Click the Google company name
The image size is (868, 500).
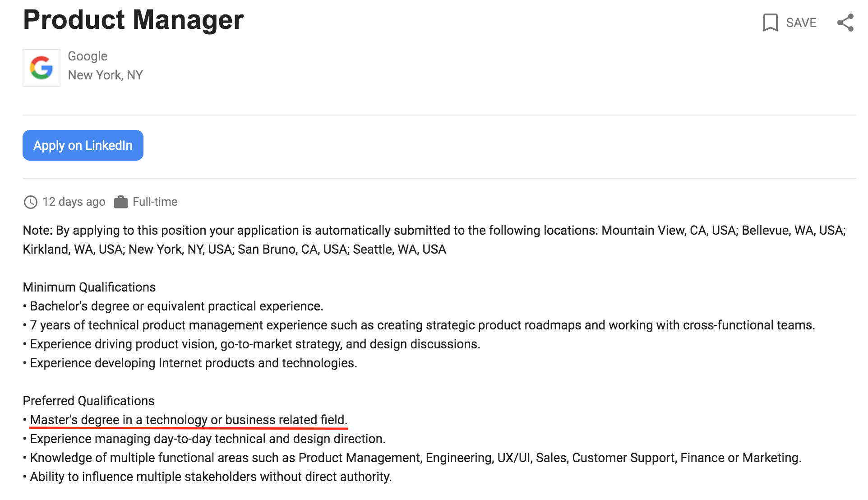(88, 56)
